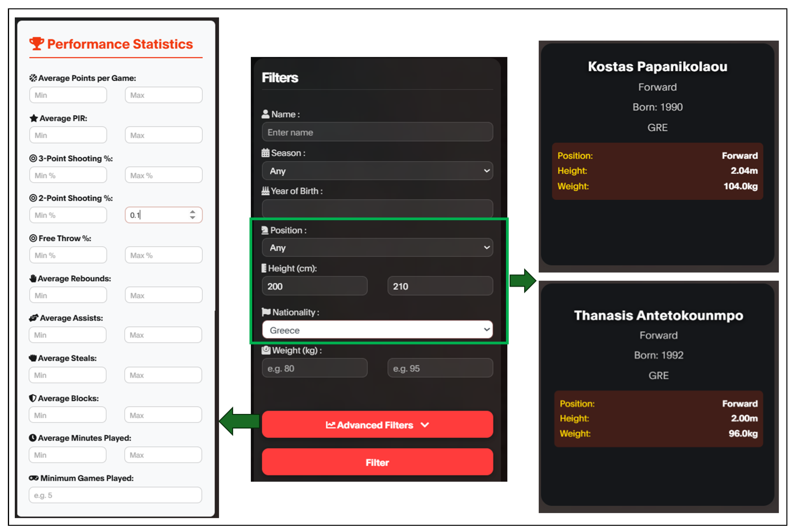Click the minimum weight field e.g. 80
795x532 pixels.
[x=314, y=368]
